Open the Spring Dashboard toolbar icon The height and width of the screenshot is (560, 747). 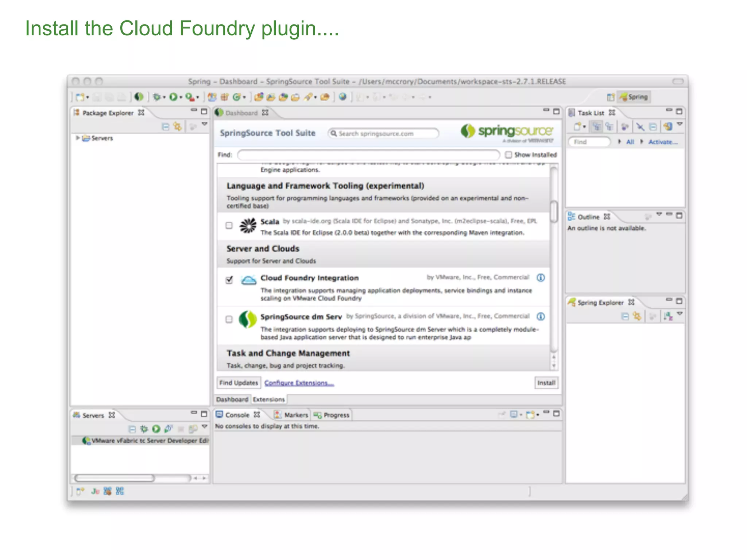[139, 97]
